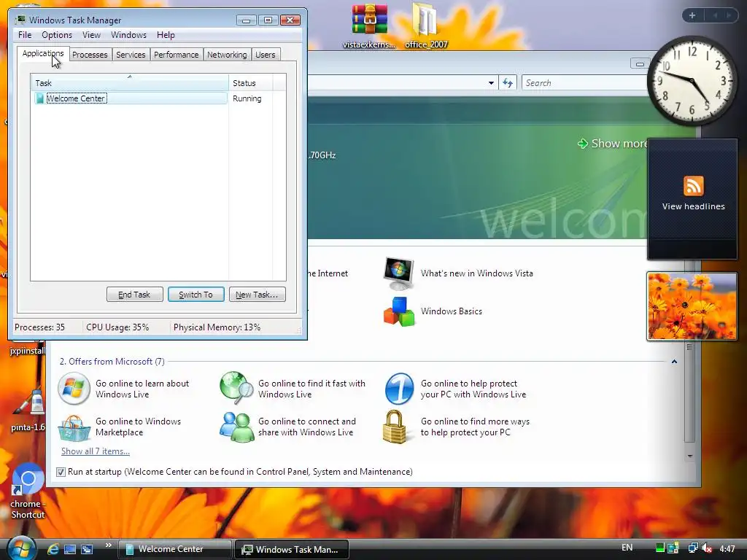Screen dimensions: 747x560
Task: Click the orange flowers slideshow gadget
Action: coord(692,306)
